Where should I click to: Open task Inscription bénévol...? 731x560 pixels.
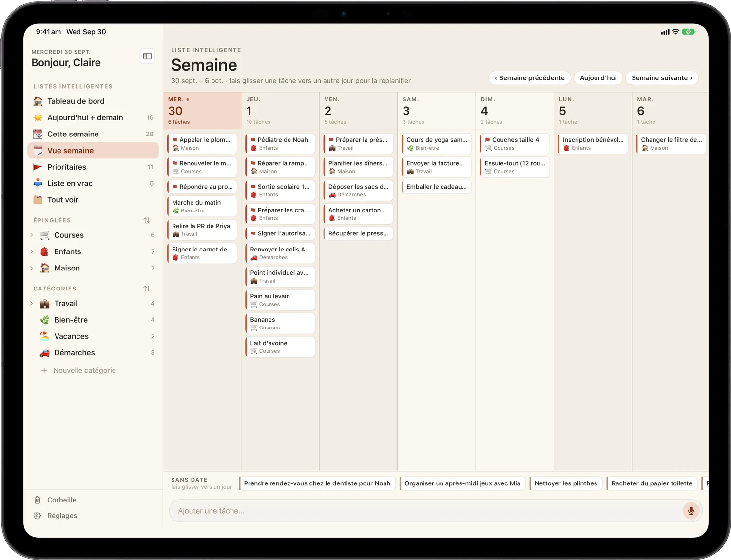(593, 143)
